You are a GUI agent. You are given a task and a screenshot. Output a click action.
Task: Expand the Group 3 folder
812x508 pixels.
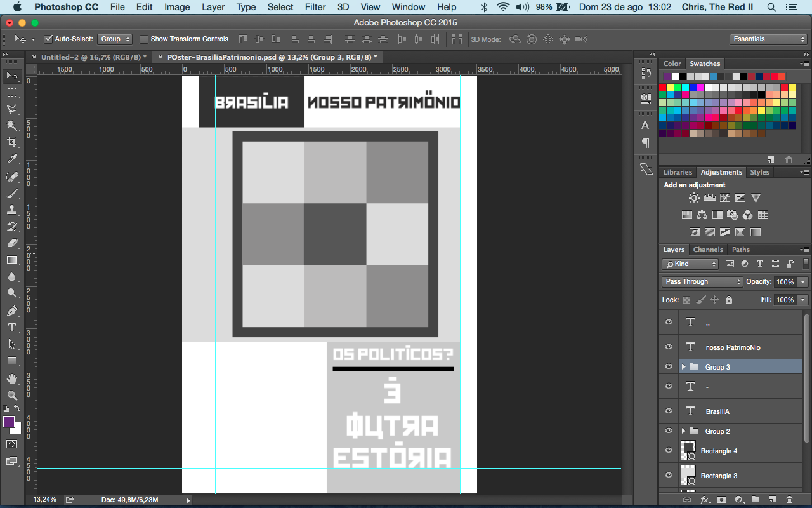coord(683,367)
